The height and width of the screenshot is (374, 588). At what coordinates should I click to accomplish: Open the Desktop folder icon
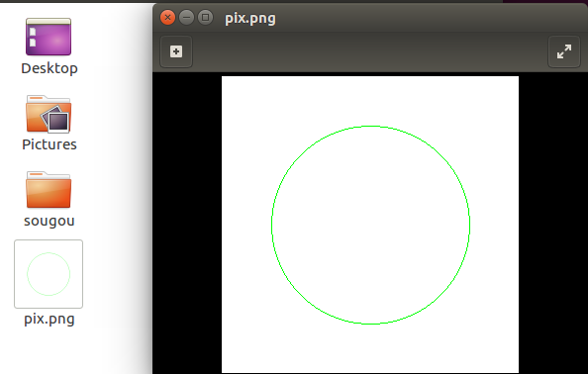point(49,37)
